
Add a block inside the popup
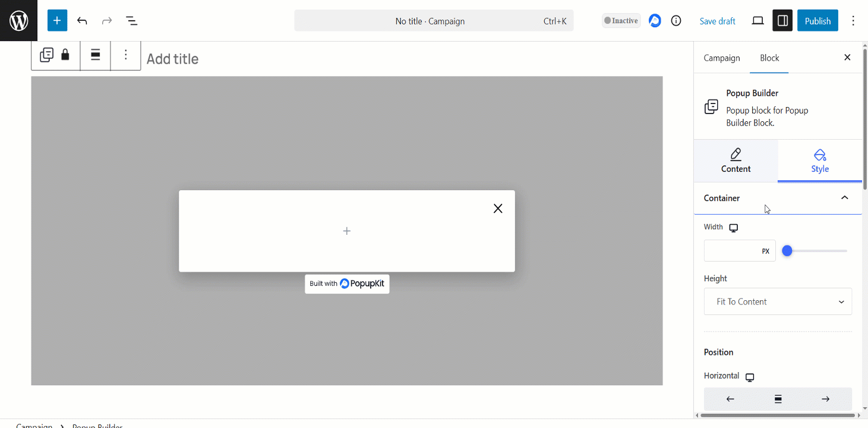click(x=347, y=231)
